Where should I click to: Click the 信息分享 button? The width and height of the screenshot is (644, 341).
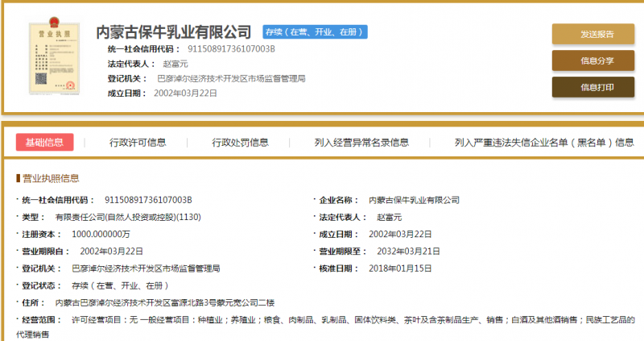(x=593, y=61)
